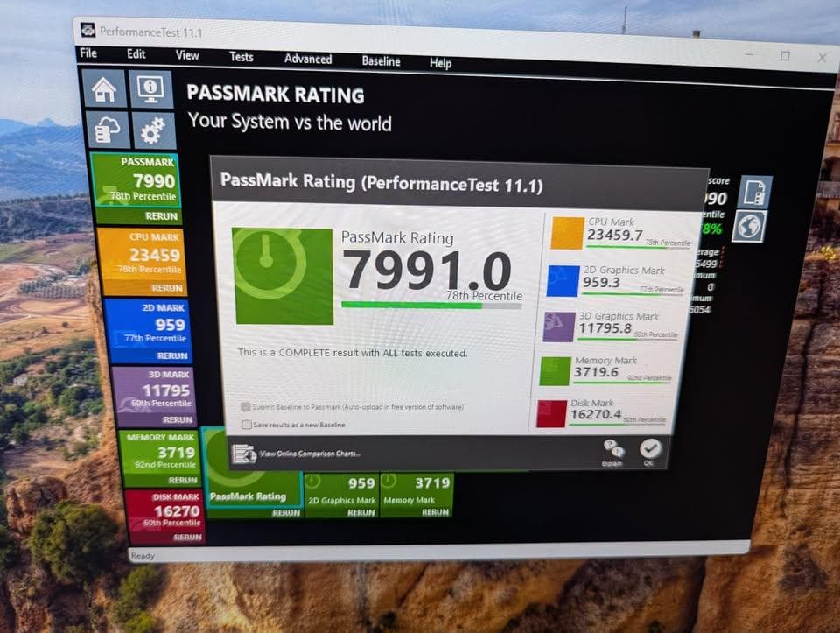Click the Home icon in the sidebar
The image size is (840, 633).
[x=104, y=88]
